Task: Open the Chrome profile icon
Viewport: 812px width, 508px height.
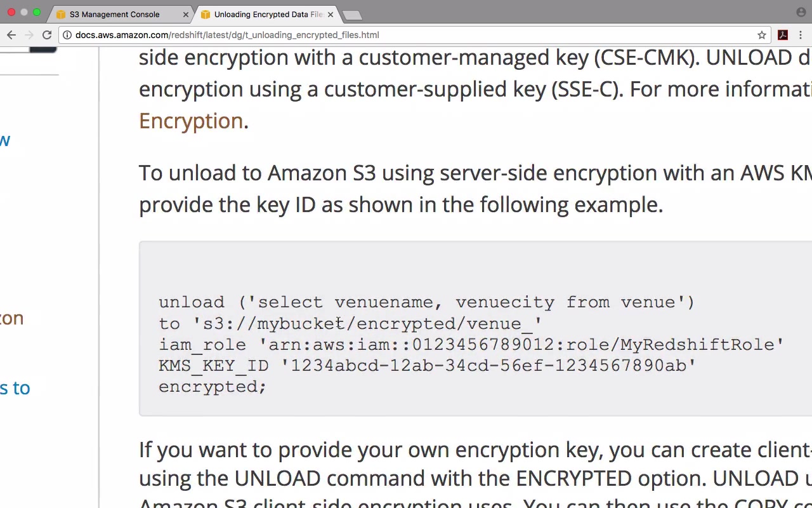Action: (801, 12)
